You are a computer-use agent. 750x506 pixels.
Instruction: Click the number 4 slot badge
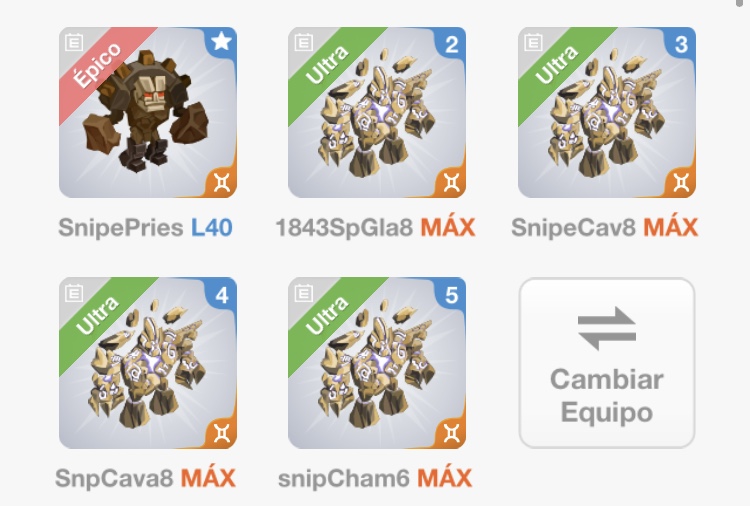pyautogui.click(x=221, y=295)
